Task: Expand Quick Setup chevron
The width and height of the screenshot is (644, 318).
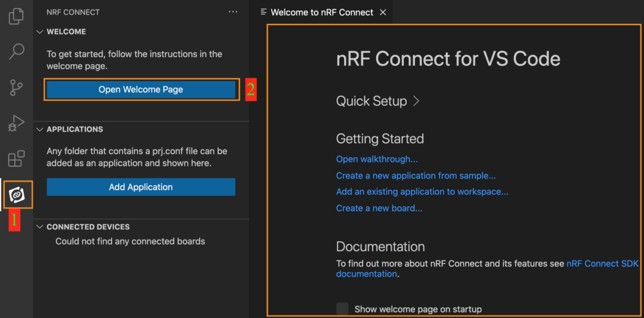Action: point(416,101)
